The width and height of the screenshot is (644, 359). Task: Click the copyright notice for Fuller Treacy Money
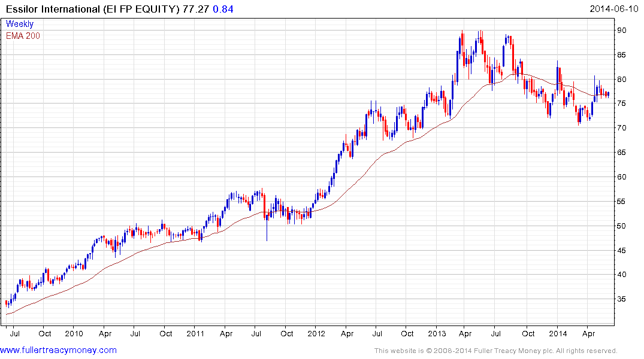pos(496,351)
